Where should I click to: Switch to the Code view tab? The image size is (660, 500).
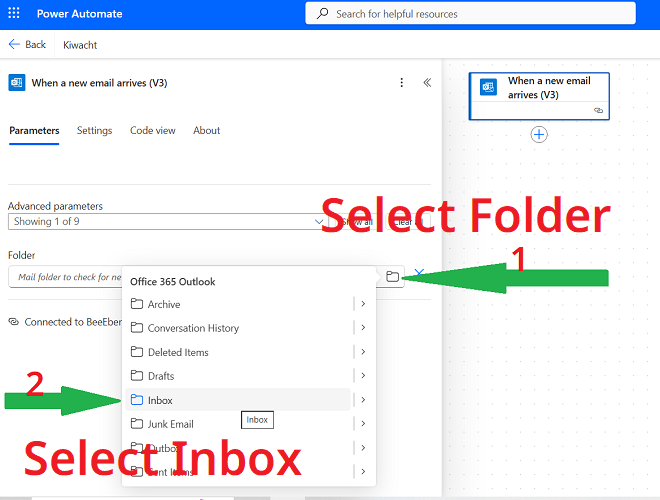152,131
